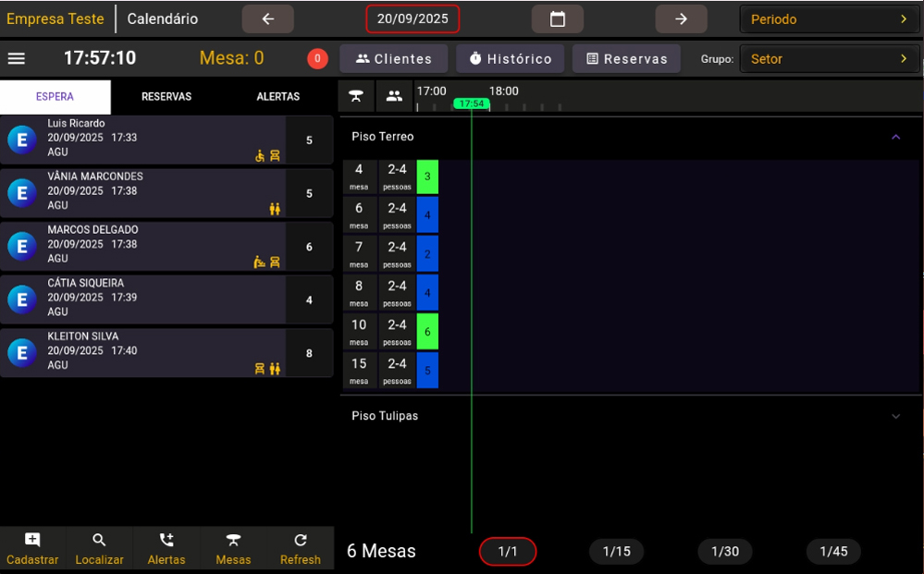Click the Clientes button
Viewport: 924px width, 574px height.
click(394, 58)
